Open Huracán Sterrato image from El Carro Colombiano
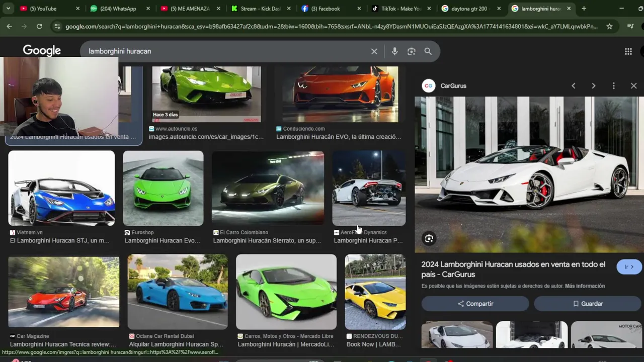The width and height of the screenshot is (644, 362). pyautogui.click(x=268, y=188)
